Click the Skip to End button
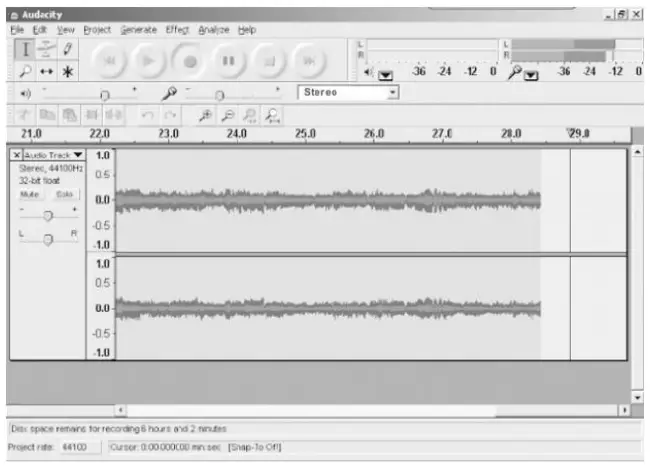The height and width of the screenshot is (466, 650). coord(309,61)
